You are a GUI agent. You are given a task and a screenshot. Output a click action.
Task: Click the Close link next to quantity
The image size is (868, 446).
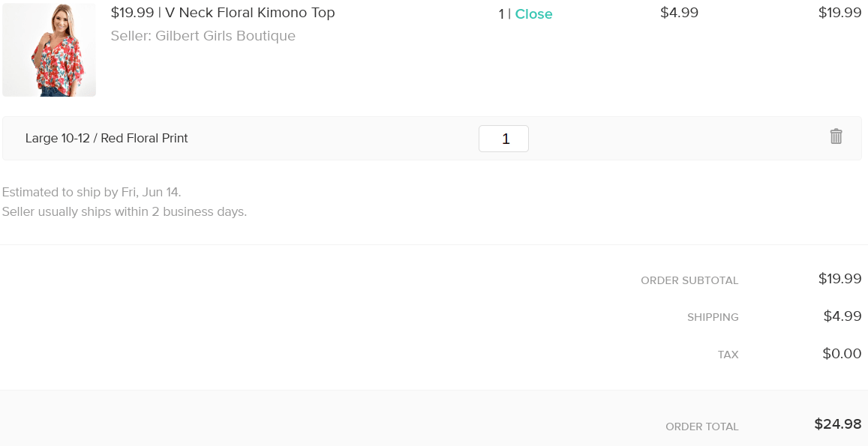[533, 13]
